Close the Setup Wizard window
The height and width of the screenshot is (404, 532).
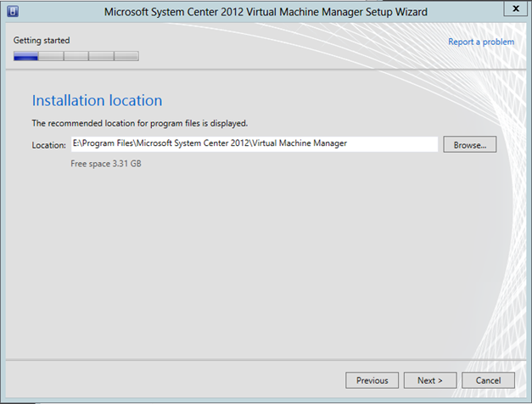(x=515, y=8)
